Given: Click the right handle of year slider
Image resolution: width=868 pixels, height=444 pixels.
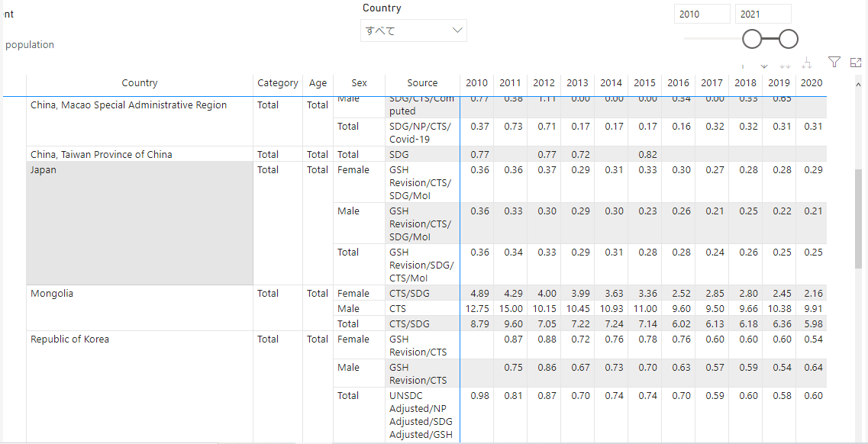Looking at the screenshot, I should pos(789,38).
